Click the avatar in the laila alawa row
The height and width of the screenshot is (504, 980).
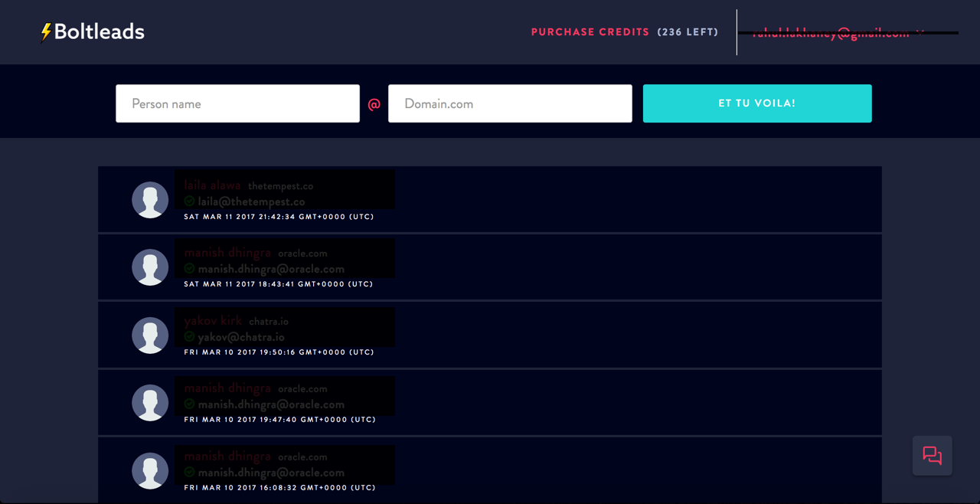coord(150,200)
